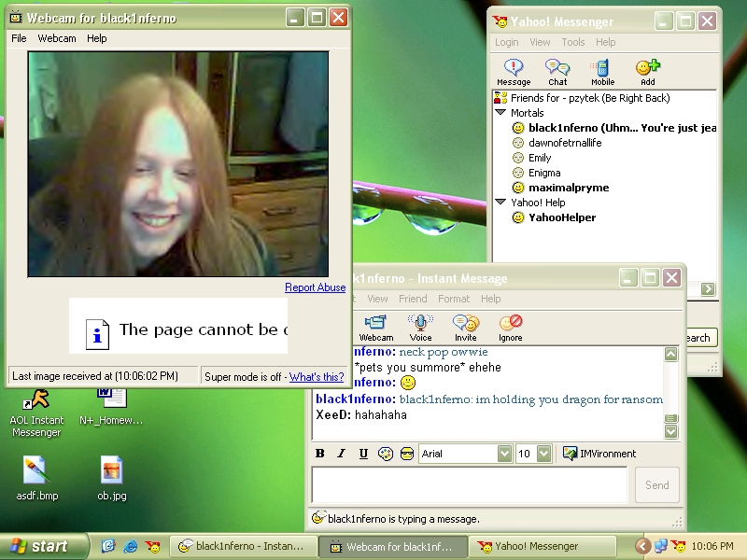Select friend Emily in the list
The height and width of the screenshot is (560, 747).
[x=531, y=158]
